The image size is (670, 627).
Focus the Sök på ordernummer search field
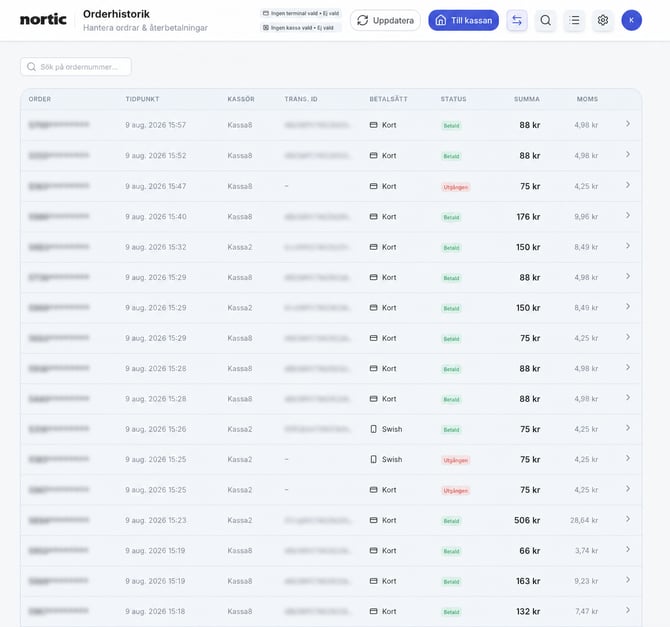click(76, 67)
